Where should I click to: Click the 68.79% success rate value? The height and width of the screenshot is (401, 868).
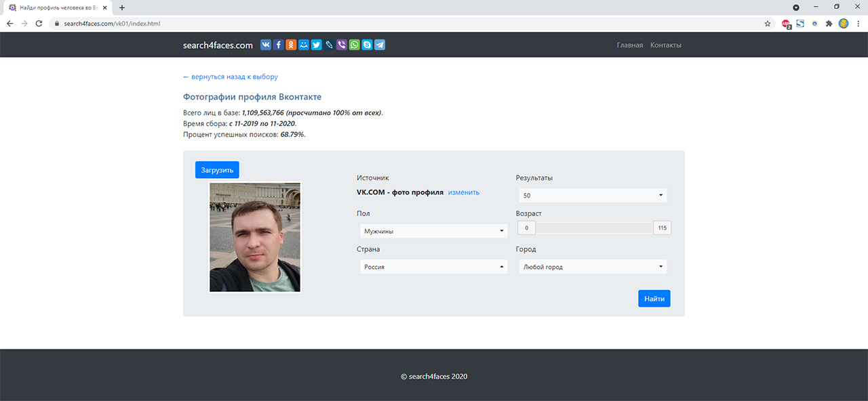[x=292, y=134]
